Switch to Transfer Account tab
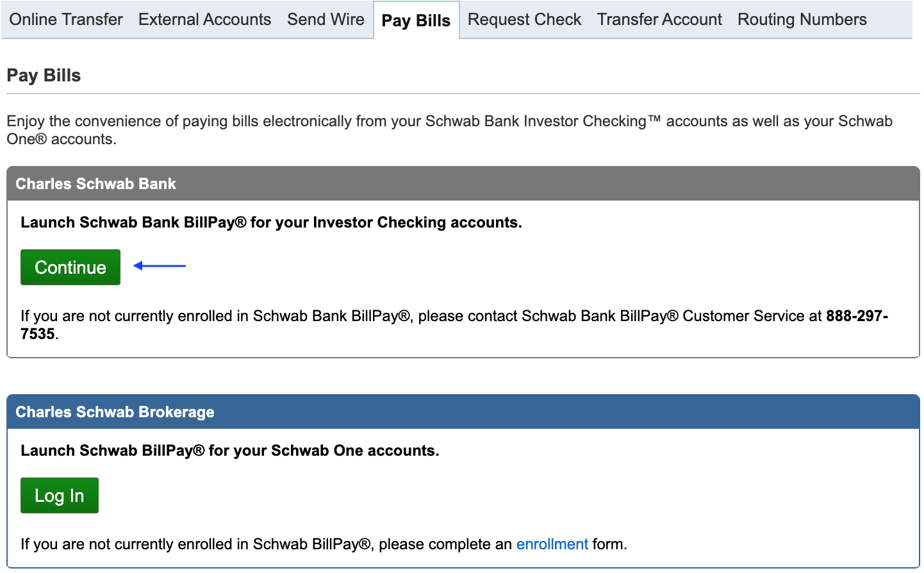The image size is (924, 573). (659, 20)
